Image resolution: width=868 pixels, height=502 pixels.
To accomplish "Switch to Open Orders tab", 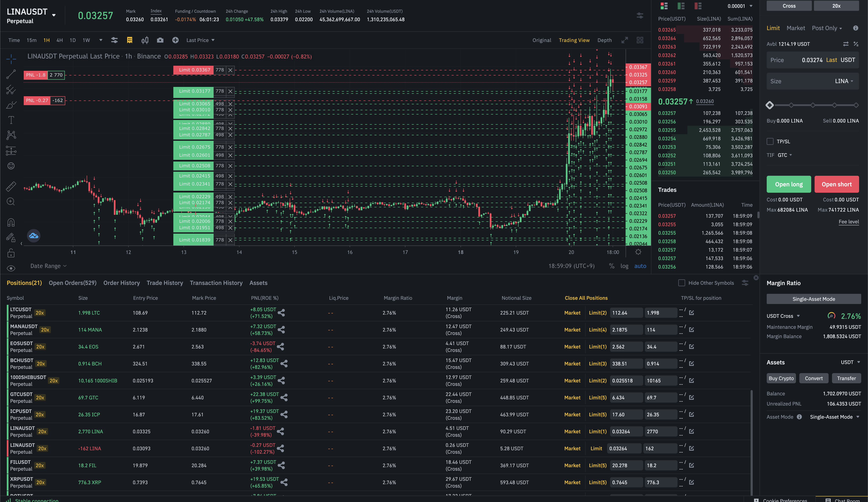I will point(72,283).
